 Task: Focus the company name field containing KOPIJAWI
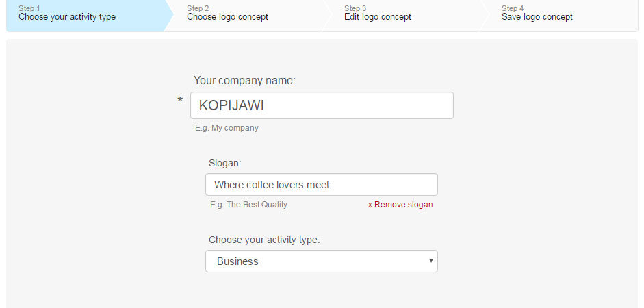322,105
